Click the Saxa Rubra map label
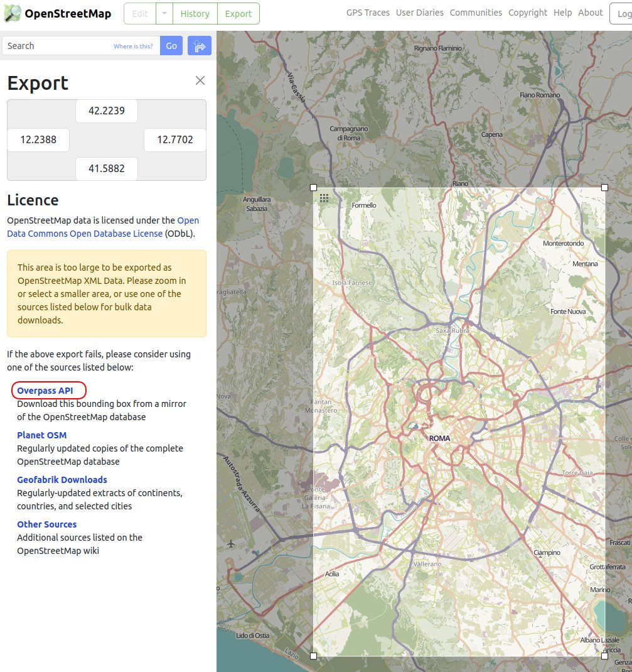This screenshot has width=632, height=672. click(x=453, y=330)
